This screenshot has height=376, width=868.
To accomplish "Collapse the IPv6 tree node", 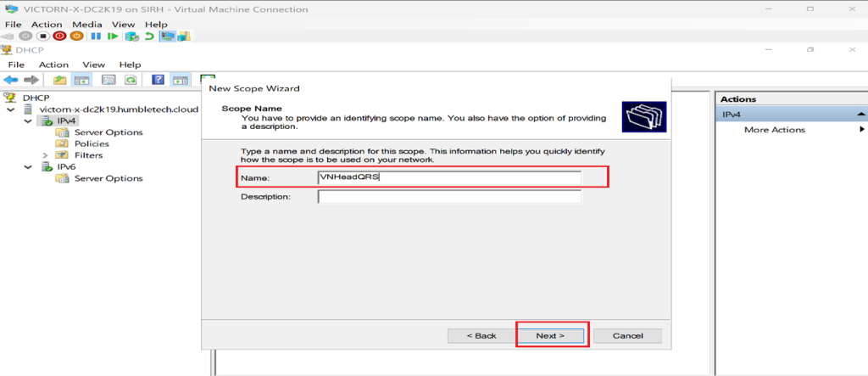I will [35, 167].
